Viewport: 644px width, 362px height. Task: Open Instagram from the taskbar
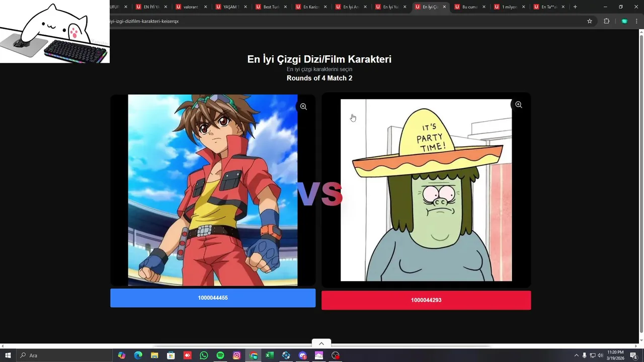pyautogui.click(x=237, y=355)
